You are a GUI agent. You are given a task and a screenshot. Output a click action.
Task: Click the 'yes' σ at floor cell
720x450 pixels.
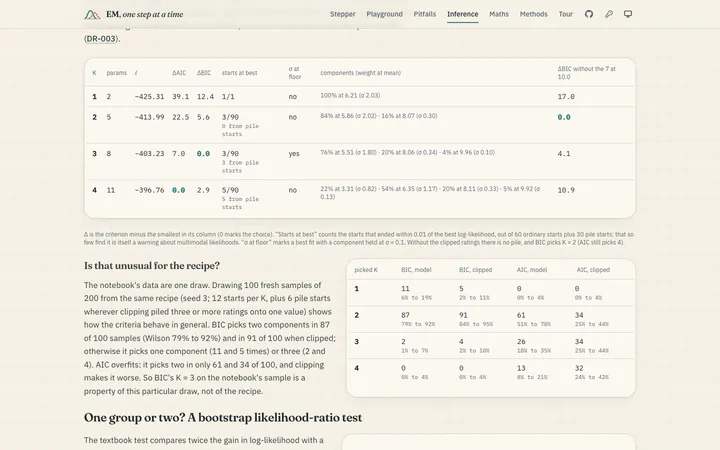pos(294,153)
